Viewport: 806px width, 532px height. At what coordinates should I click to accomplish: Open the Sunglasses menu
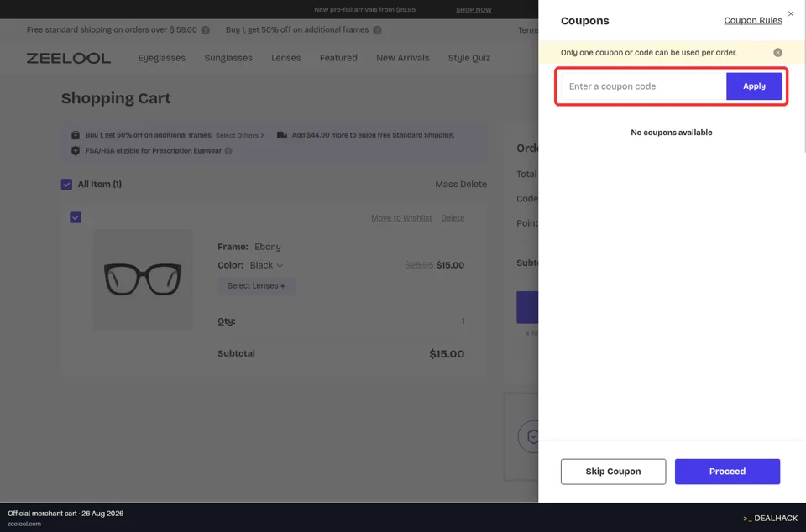(228, 58)
